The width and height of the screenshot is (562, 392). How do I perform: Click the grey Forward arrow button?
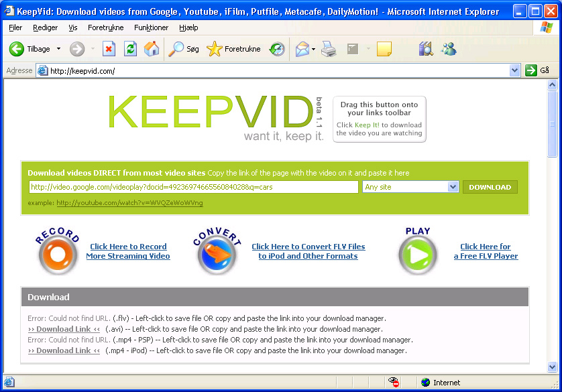77,49
